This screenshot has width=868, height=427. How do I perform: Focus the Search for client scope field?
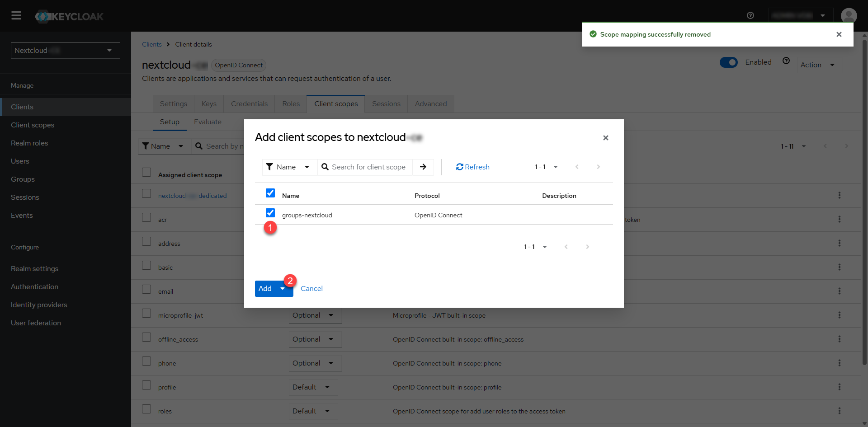369,167
